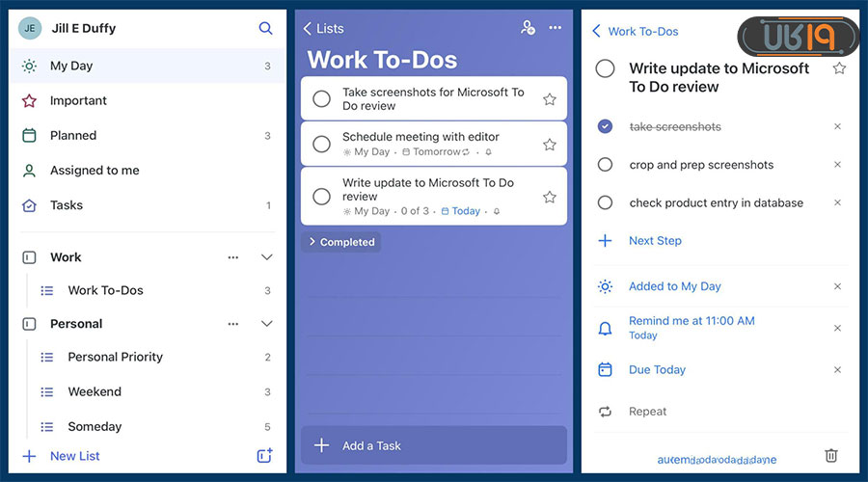Open the Work To-Dos three-dot menu
Image resolution: width=868 pixels, height=482 pixels.
pyautogui.click(x=556, y=28)
